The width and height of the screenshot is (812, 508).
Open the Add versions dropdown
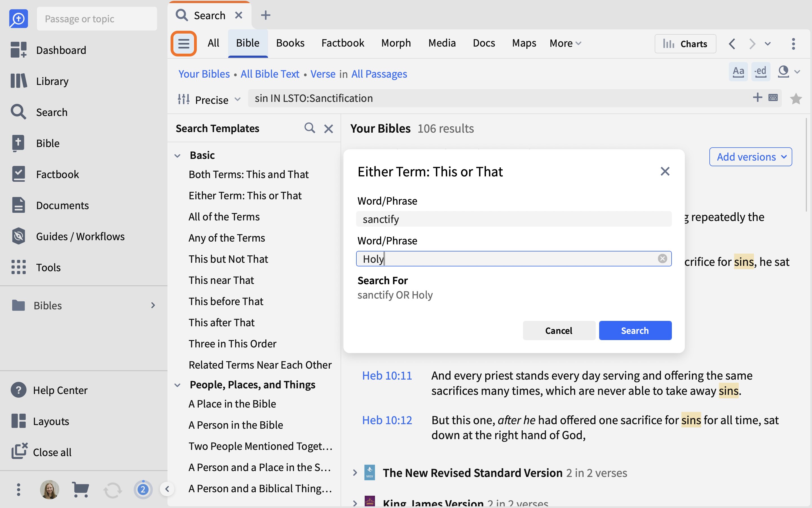point(751,157)
